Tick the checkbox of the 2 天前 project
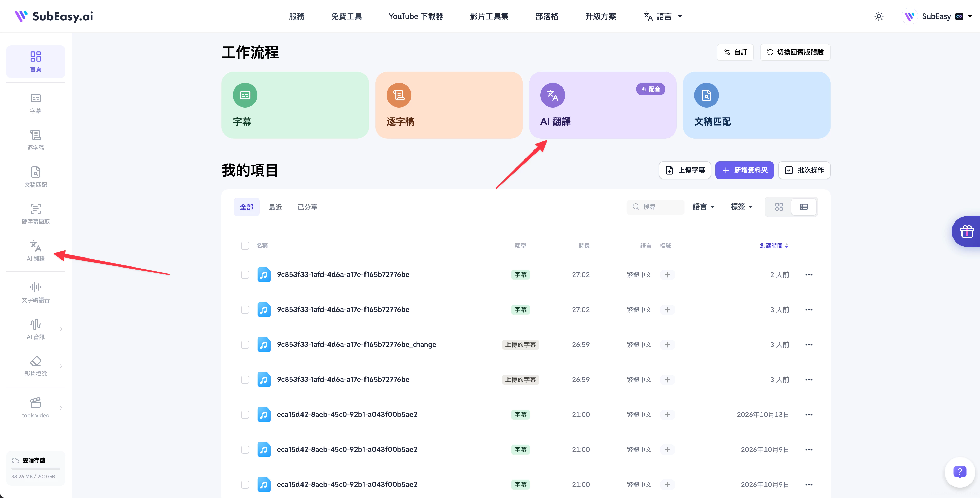980x498 pixels. [245, 275]
